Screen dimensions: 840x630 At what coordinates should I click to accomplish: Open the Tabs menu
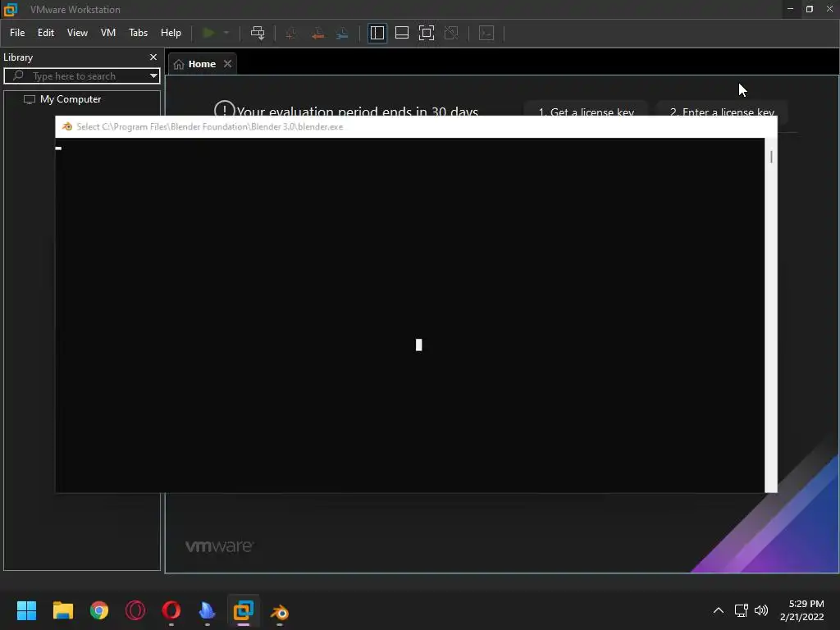point(138,33)
